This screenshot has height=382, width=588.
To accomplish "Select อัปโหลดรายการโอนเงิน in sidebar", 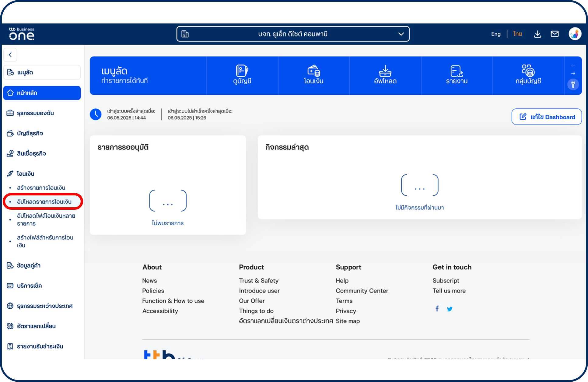I will coord(44,202).
